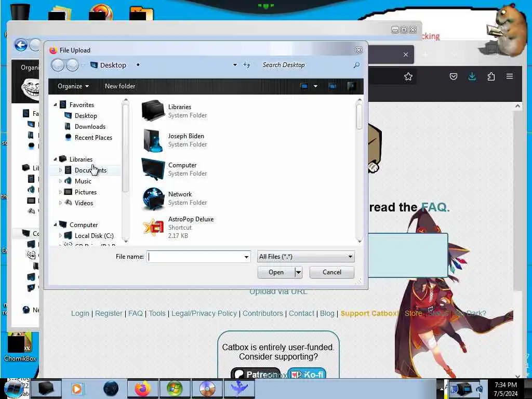The height and width of the screenshot is (399, 532).
Task: Open the address bar history dropdown
Action: [235, 65]
